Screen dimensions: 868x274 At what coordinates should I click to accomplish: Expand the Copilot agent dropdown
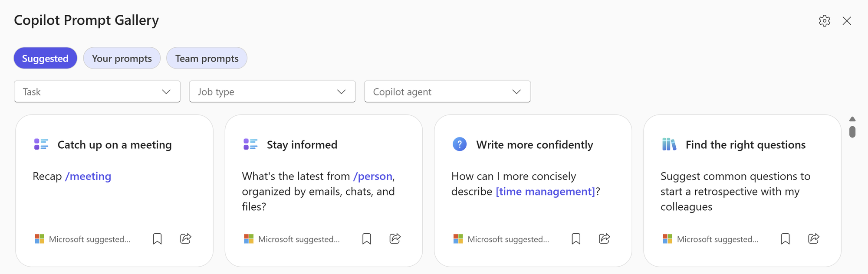coord(447,92)
